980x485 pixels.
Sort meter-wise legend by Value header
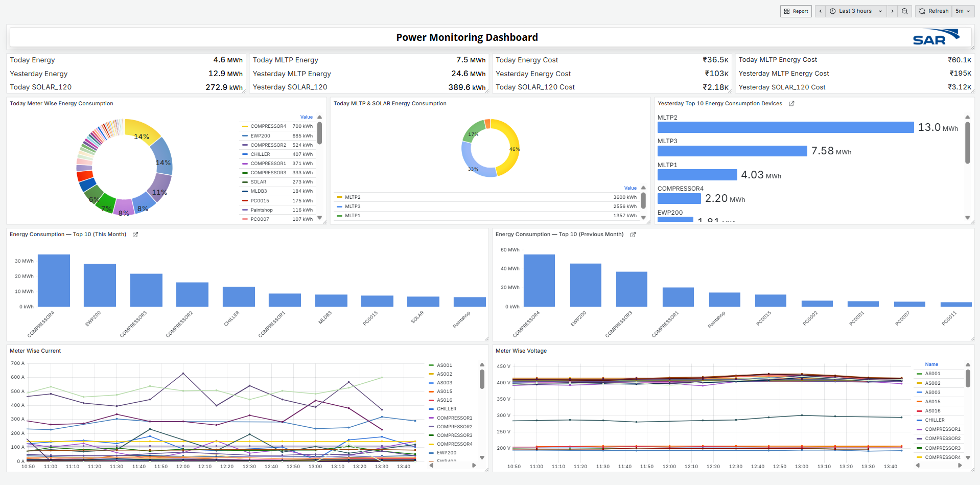tap(306, 117)
